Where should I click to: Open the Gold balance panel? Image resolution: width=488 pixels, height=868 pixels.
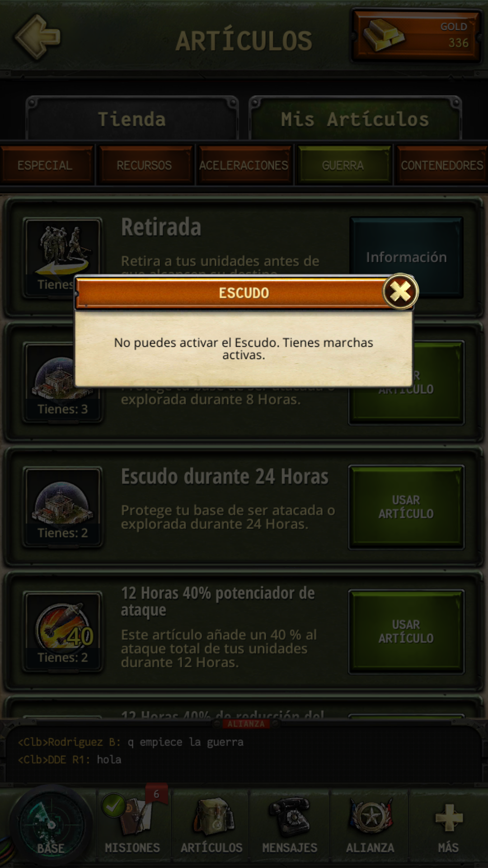coord(416,36)
